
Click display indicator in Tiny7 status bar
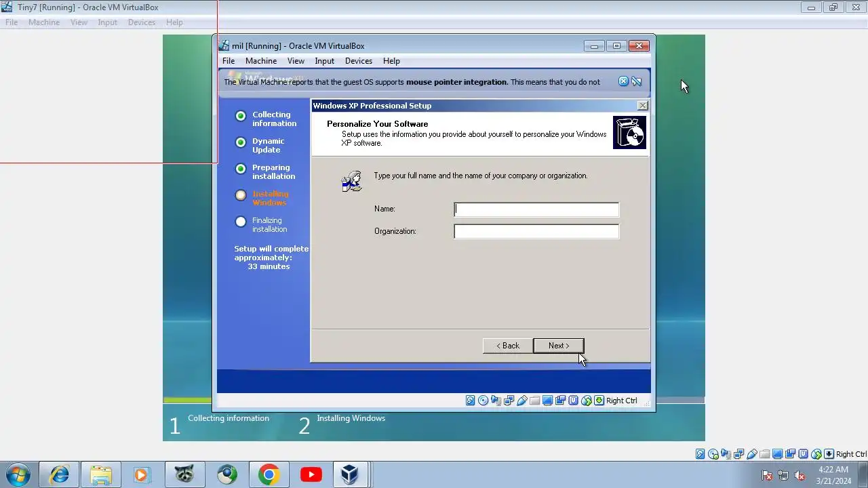point(777,454)
